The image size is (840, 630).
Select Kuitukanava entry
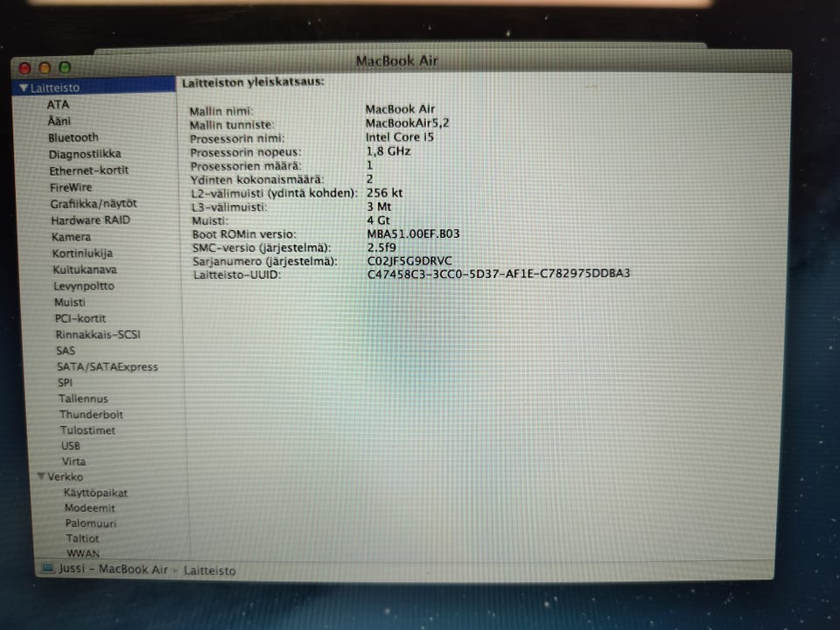(85, 269)
